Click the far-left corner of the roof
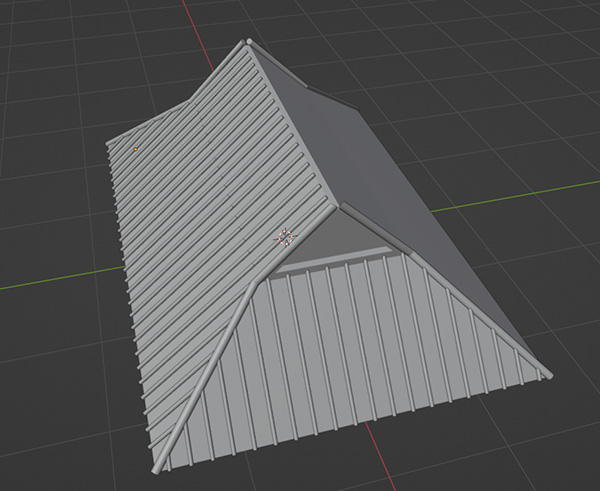 pyautogui.click(x=110, y=145)
